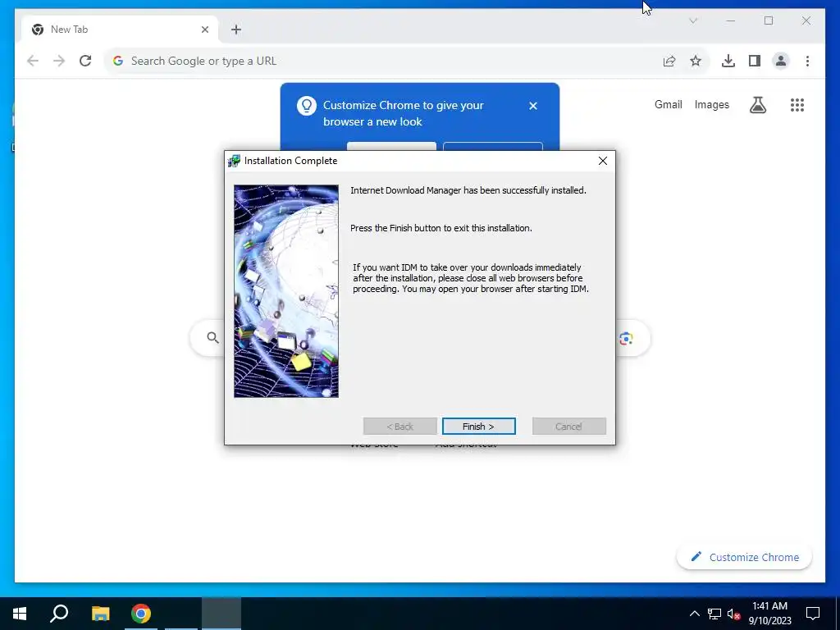Bookmark this tab with star icon

tap(696, 61)
